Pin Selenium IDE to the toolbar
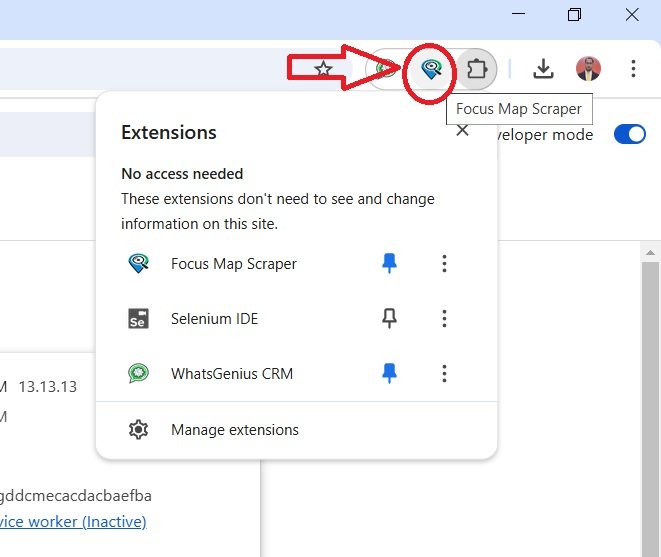The image size is (661, 557). tap(389, 319)
